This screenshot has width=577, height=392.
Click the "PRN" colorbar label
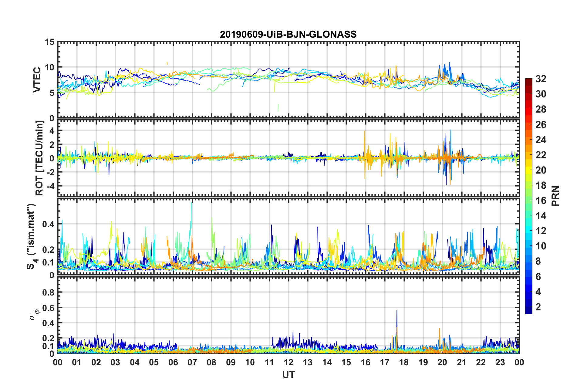point(555,196)
